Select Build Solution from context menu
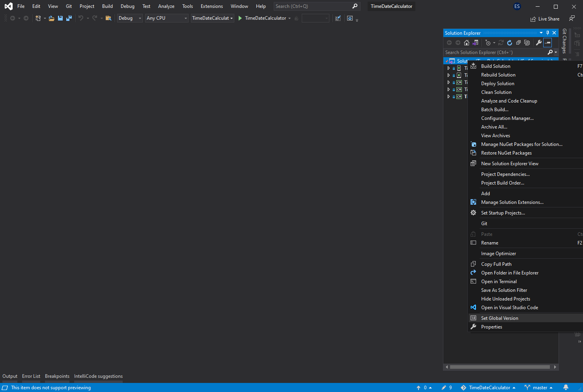Viewport: 583px width, 392px height. 495,66
